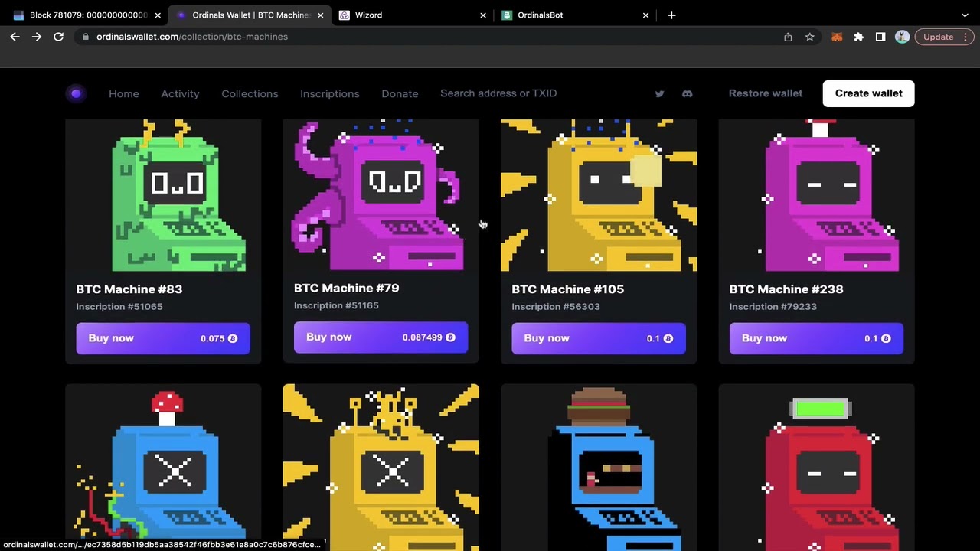Select the Ordinals Wallet BTC Machines tab
The height and width of the screenshot is (551, 980).
[x=250, y=15]
